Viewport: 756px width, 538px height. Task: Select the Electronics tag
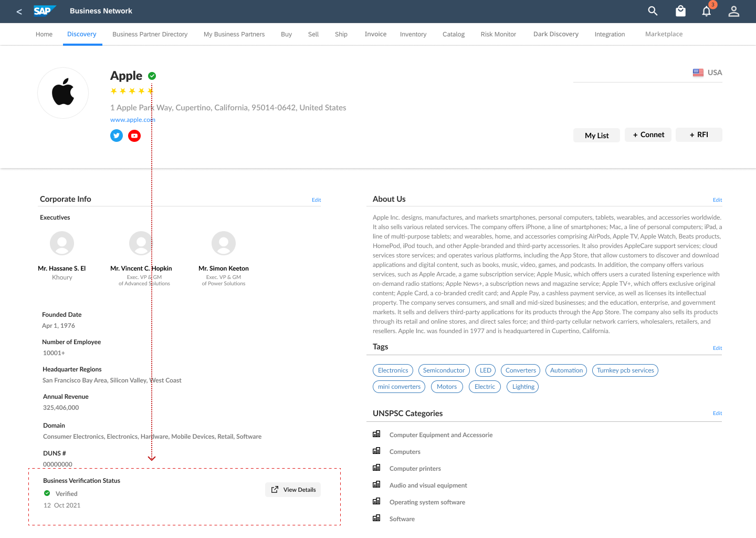393,370
